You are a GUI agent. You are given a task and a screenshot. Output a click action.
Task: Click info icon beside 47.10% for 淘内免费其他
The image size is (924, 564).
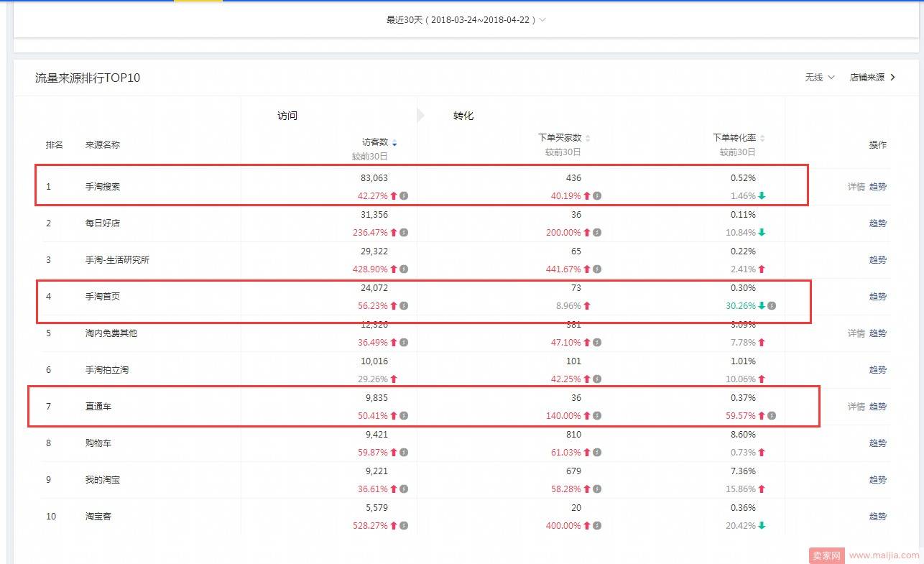point(598,343)
